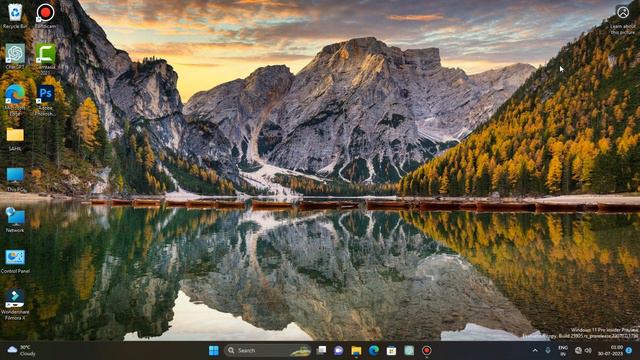Screen dimensions: 640x360
Task: Open the notification center bell icon
Action: click(x=629, y=351)
